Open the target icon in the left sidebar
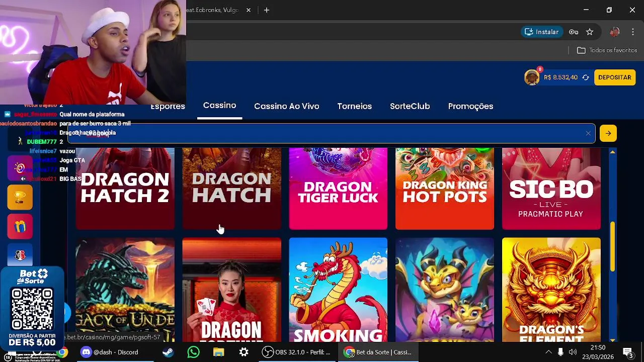644x362 pixels. (20, 168)
